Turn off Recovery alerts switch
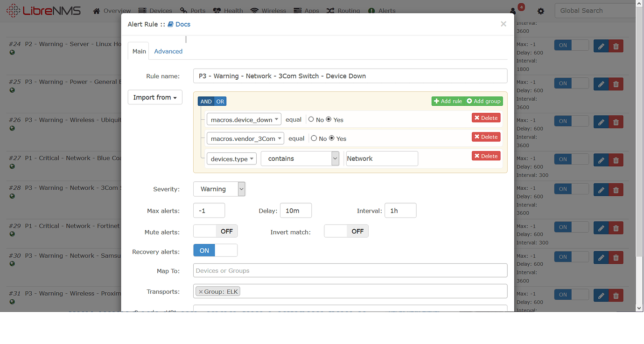 [x=215, y=250]
